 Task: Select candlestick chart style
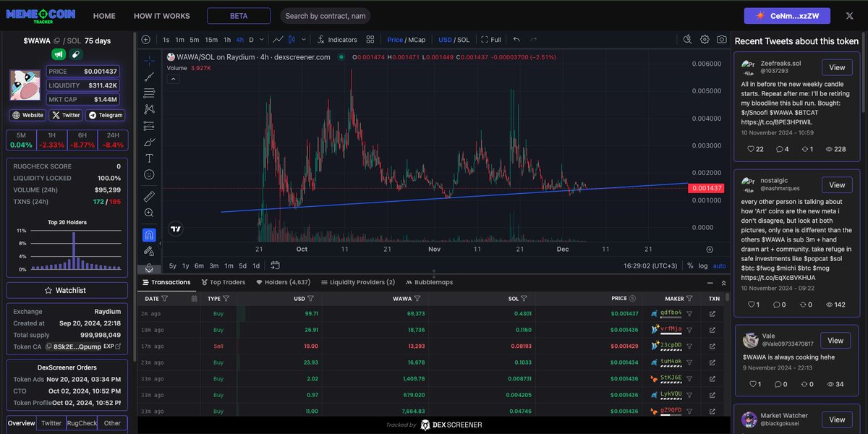click(x=292, y=40)
